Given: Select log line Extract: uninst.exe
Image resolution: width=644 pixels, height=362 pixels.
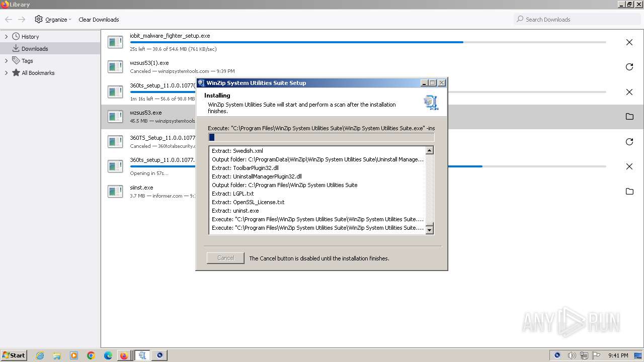Looking at the screenshot, I should point(235,211).
